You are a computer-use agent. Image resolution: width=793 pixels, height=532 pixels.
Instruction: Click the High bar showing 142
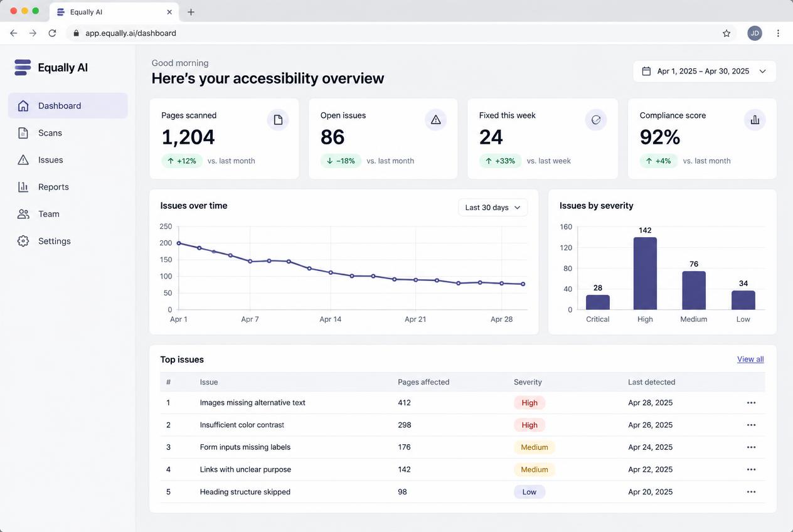(x=645, y=274)
